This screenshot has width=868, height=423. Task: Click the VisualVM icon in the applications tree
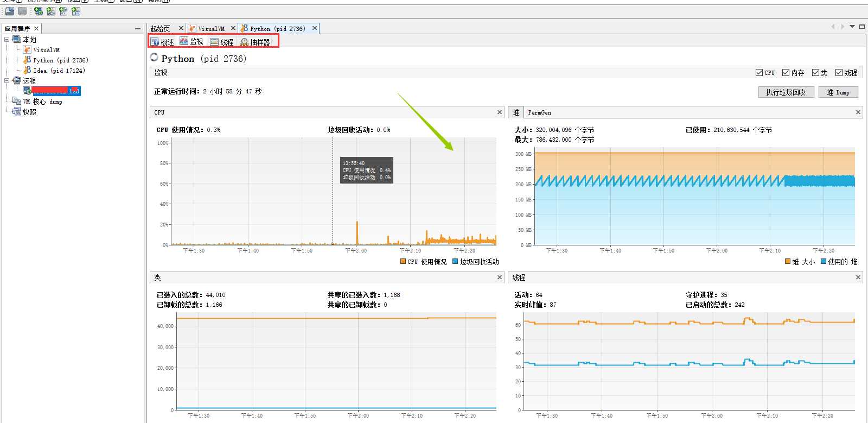click(x=27, y=49)
